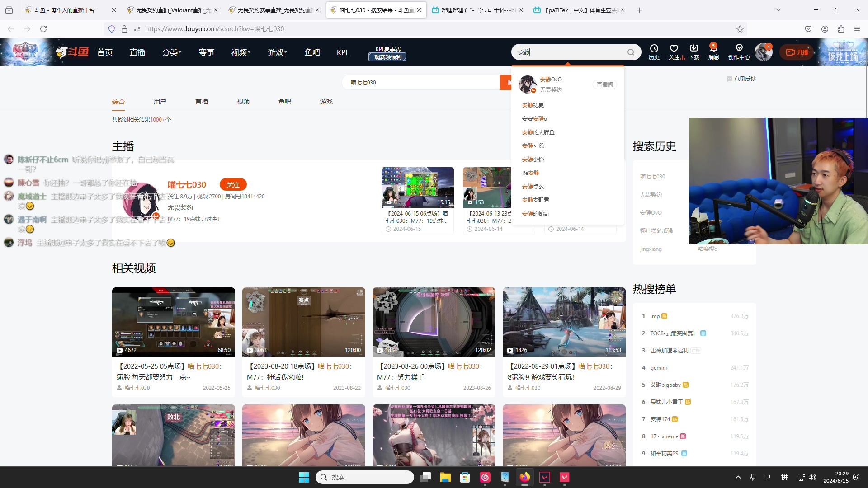Image resolution: width=868 pixels, height=488 pixels.
Task: Click the microphone tray icon
Action: click(x=753, y=477)
